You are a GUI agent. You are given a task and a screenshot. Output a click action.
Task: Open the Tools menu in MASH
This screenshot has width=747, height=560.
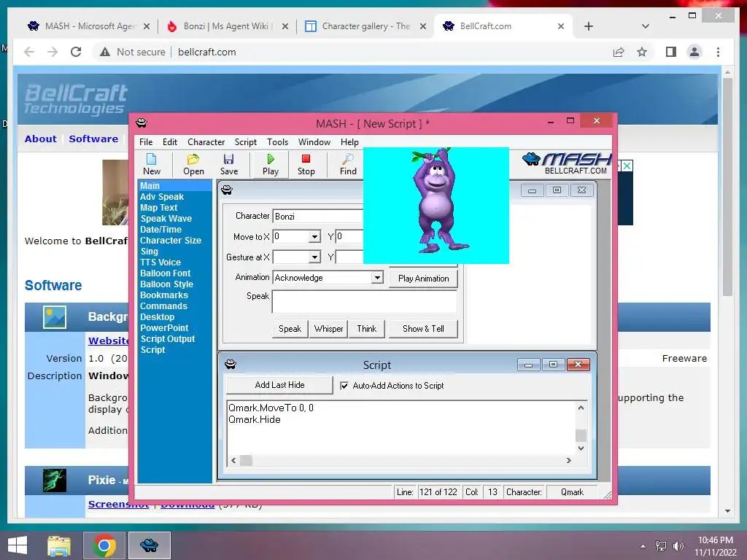(277, 142)
